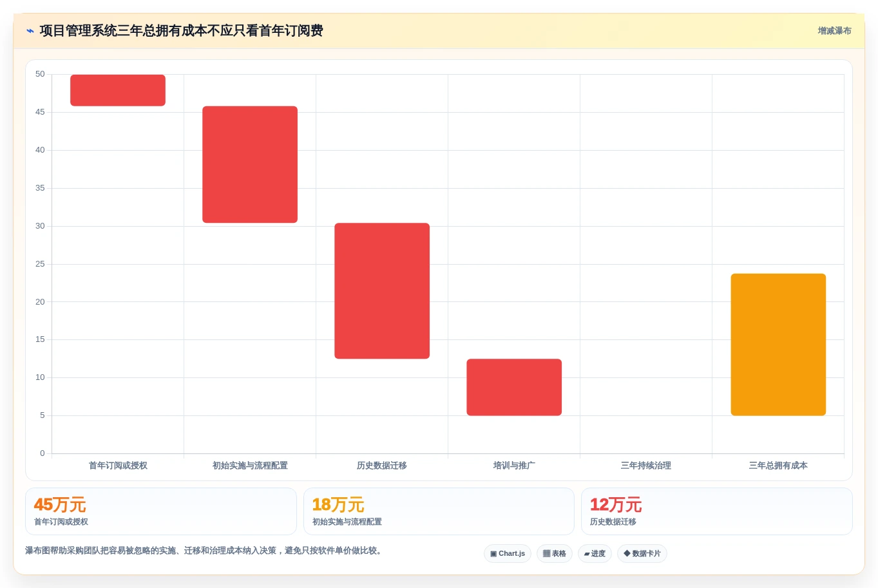
Task: Click x-axis label 三年总拥有成本
Action: [x=778, y=466]
